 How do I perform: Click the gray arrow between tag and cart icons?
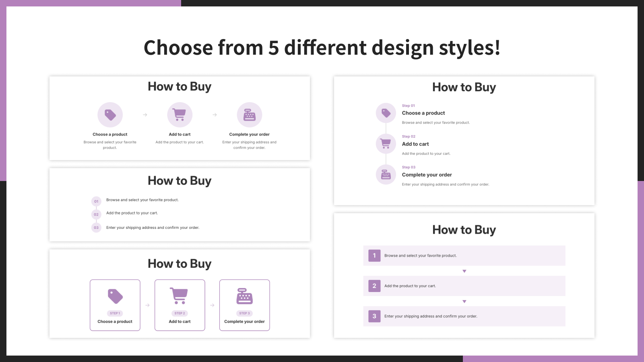tap(145, 115)
